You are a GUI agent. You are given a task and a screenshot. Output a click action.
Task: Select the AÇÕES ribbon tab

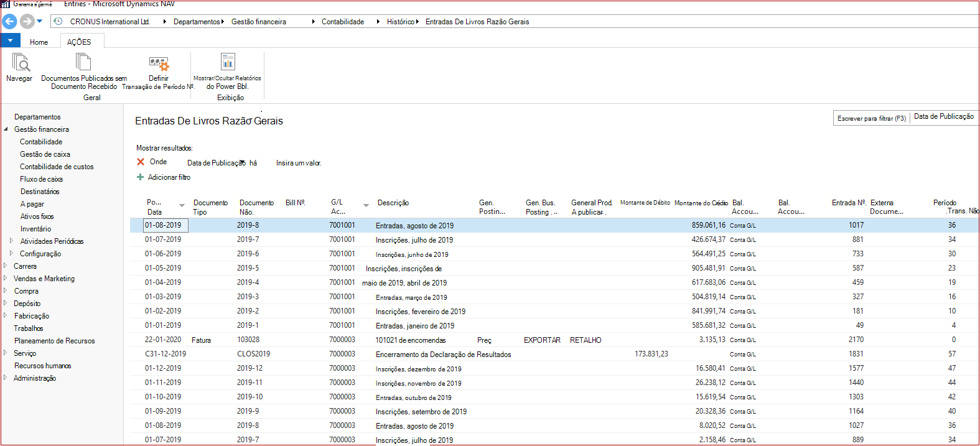coord(79,42)
